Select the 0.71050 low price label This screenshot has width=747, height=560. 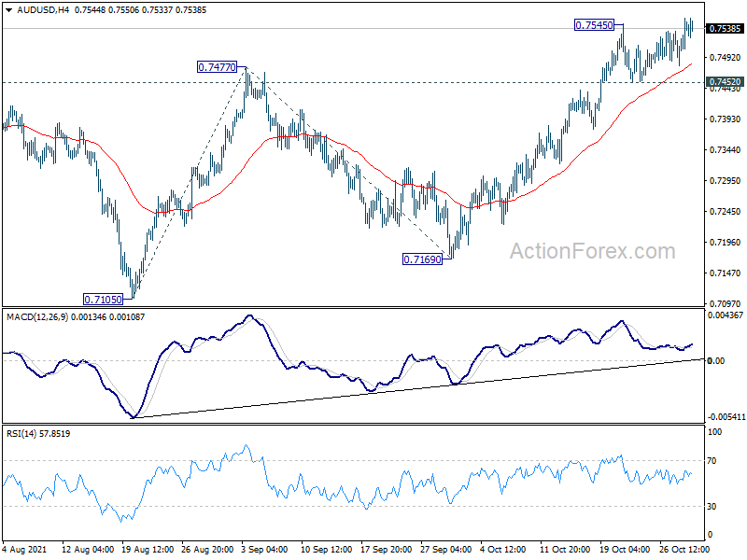pyautogui.click(x=103, y=300)
